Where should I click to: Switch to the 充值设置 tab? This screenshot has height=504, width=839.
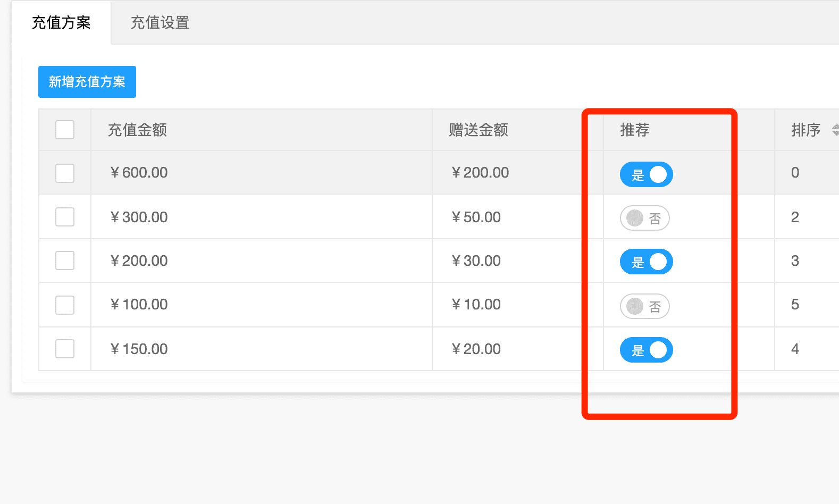[x=160, y=23]
